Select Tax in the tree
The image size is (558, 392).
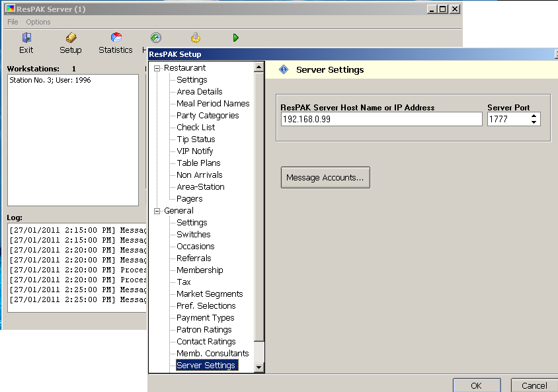184,282
